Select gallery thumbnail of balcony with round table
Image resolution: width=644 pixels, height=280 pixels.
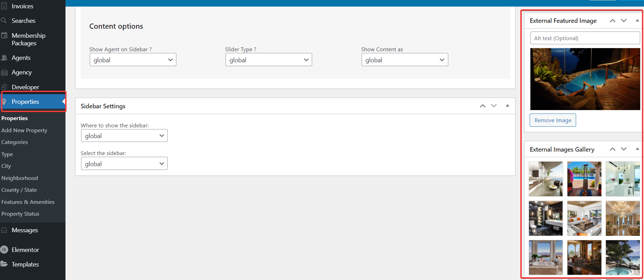546,179
